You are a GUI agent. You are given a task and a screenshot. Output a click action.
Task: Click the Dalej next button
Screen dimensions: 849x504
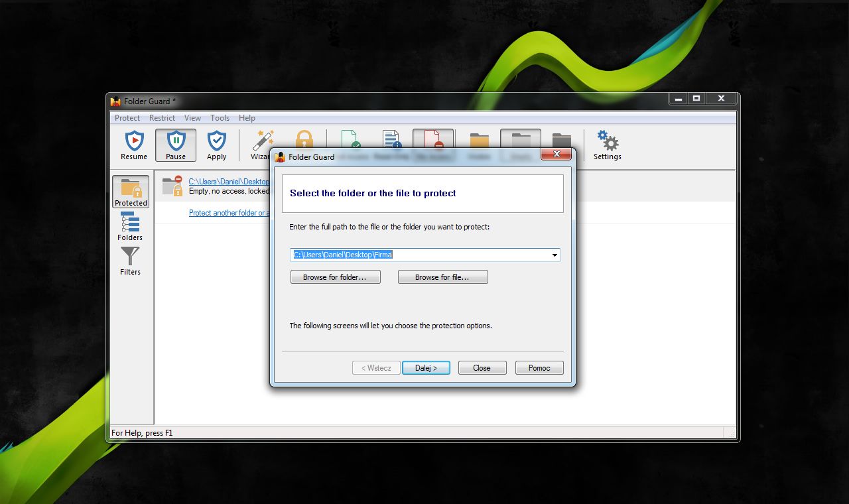point(426,368)
